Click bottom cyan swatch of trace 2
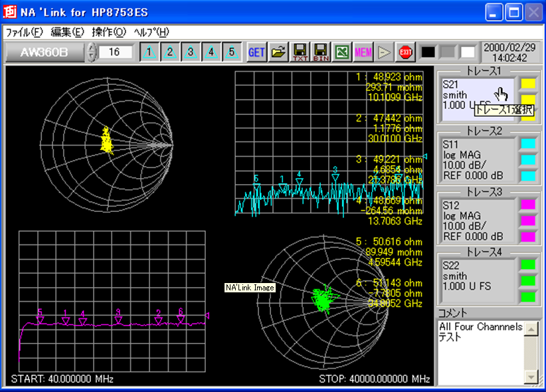The width and height of the screenshot is (546, 392). pos(528,176)
